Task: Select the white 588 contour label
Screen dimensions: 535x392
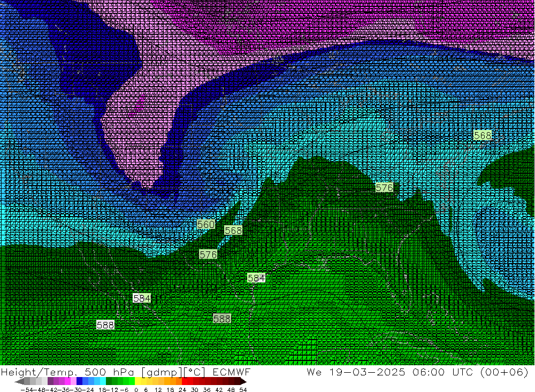Action: pyautogui.click(x=105, y=325)
